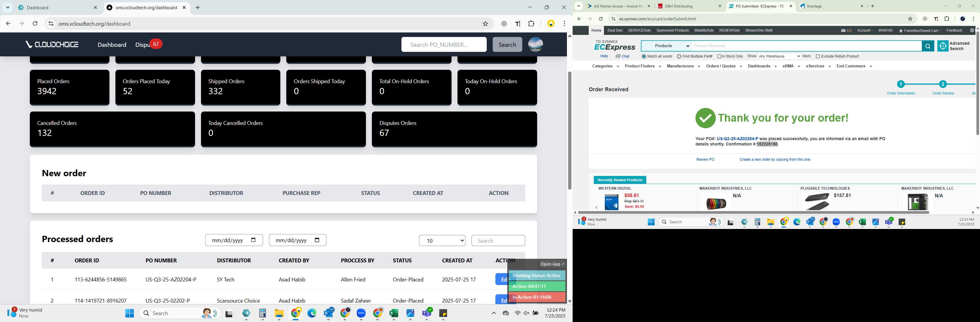Select Find Multiple Part# radio button
Image resolution: width=980 pixels, height=322 pixels.
[679, 57]
